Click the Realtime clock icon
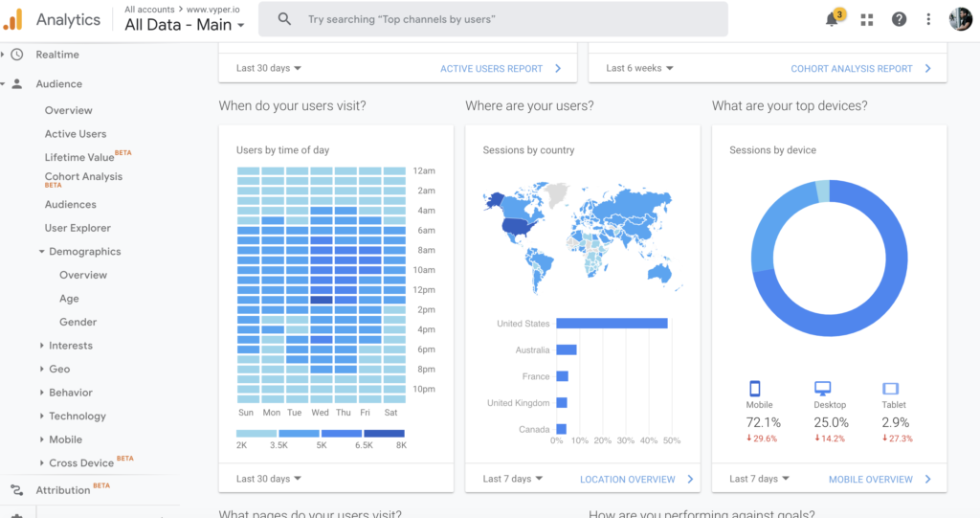Image resolution: width=980 pixels, height=518 pixels. 16,55
